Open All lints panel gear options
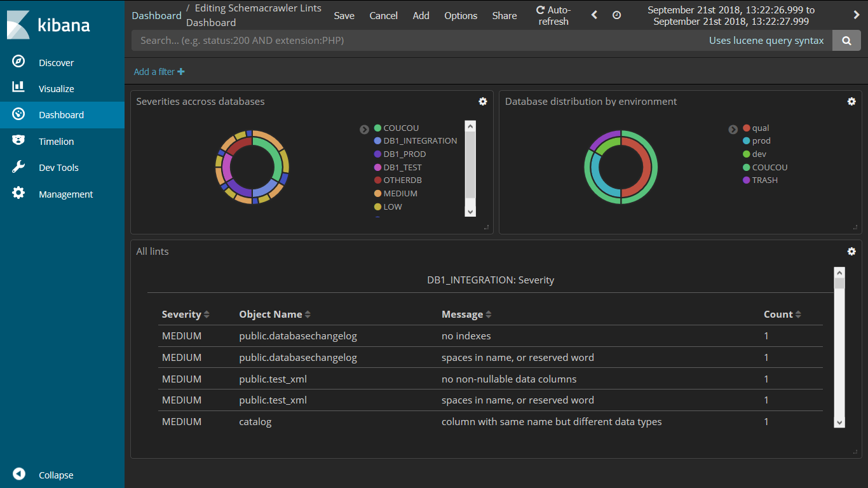The height and width of the screenshot is (488, 868). (x=851, y=251)
